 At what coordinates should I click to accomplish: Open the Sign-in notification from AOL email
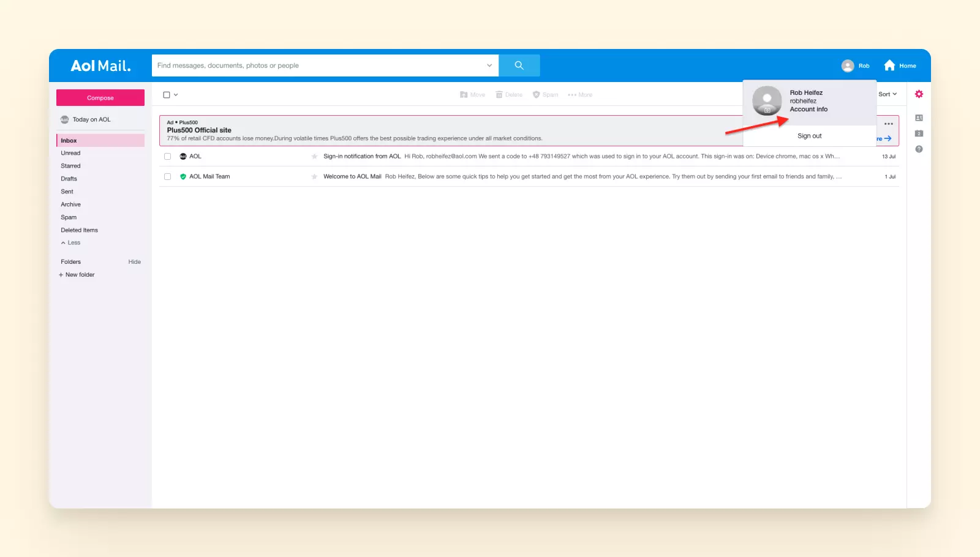point(529,157)
